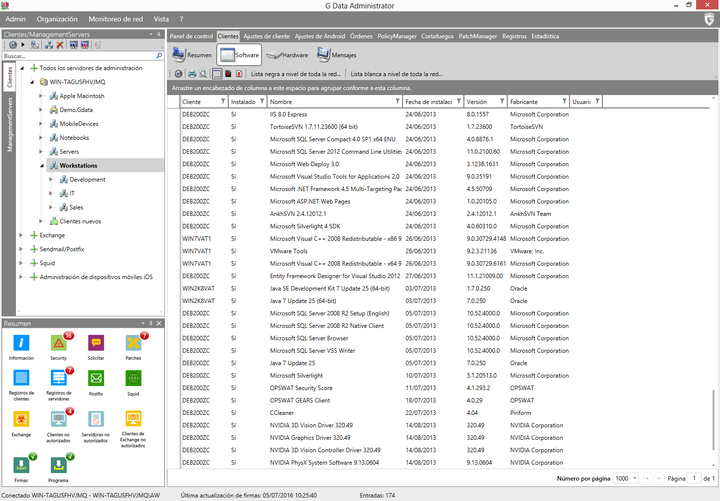This screenshot has width=720, height=501.
Task: Toggle filter on Usuario column
Action: tap(597, 101)
